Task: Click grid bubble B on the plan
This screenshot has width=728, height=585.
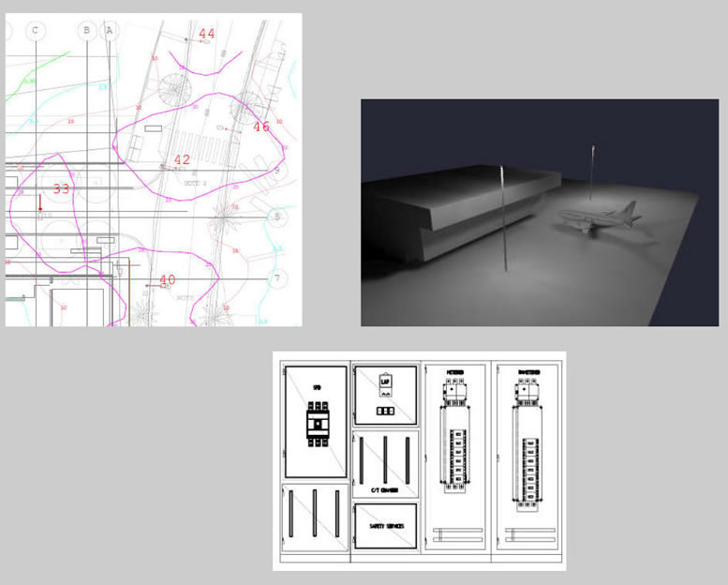Action: [x=86, y=31]
